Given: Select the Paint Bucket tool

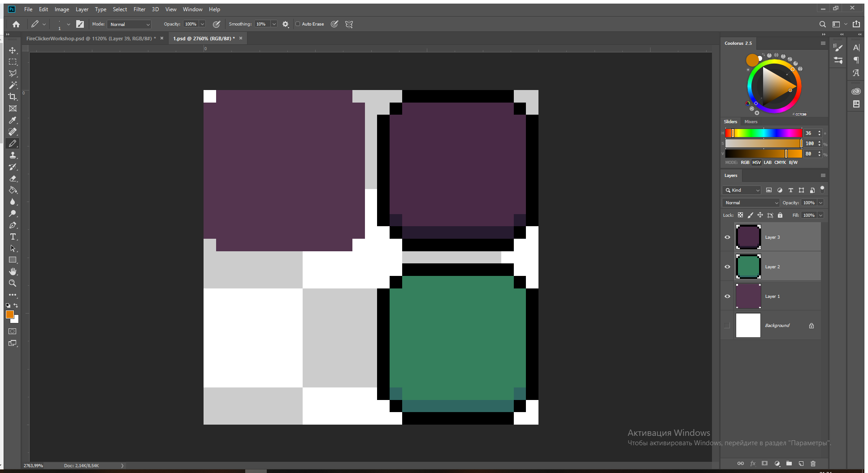Looking at the screenshot, I should pos(13,190).
